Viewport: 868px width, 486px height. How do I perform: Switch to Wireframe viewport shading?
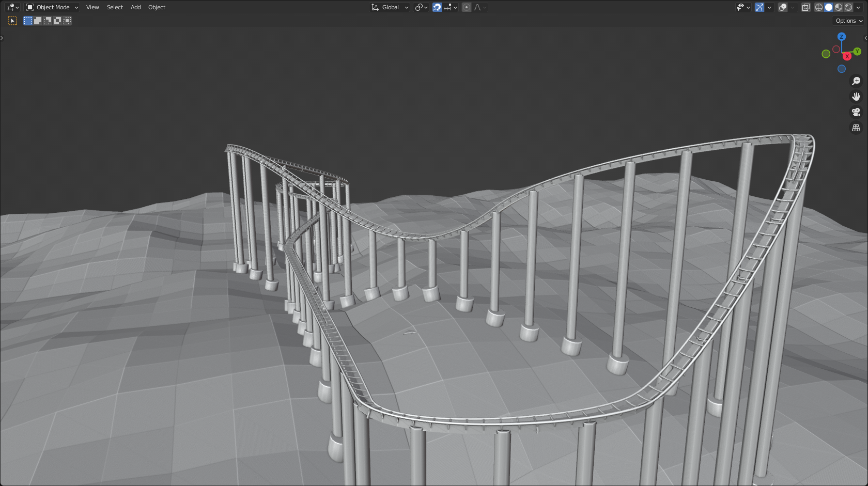[819, 7]
